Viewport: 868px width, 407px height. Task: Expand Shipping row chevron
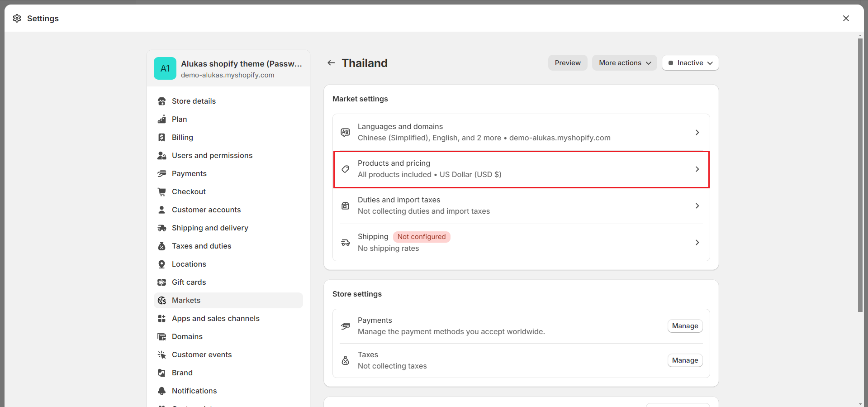pos(697,242)
